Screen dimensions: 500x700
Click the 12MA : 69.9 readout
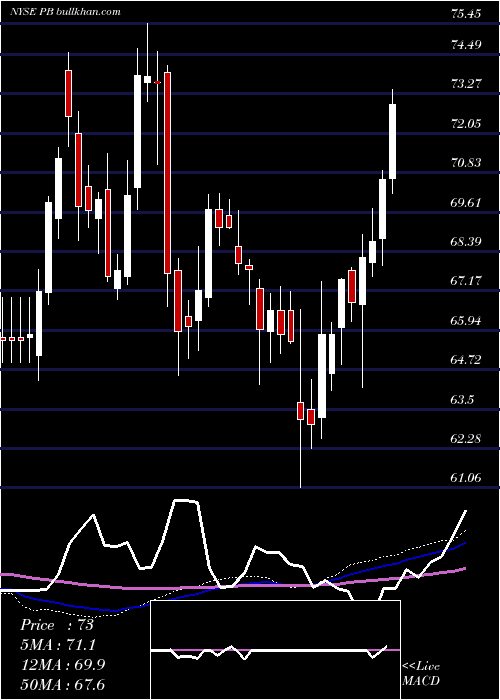(x=63, y=664)
